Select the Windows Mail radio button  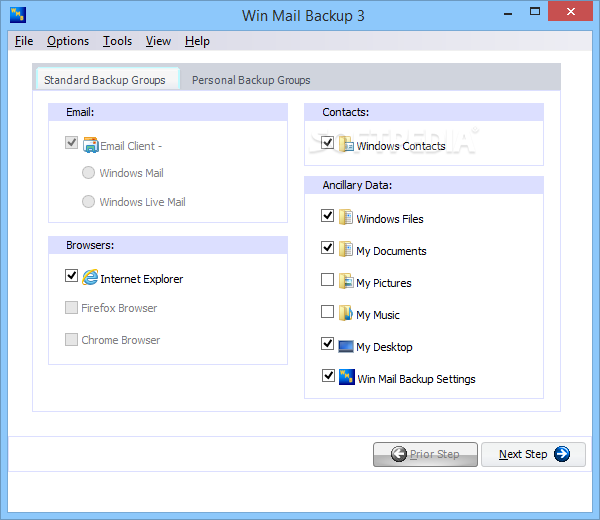88,173
